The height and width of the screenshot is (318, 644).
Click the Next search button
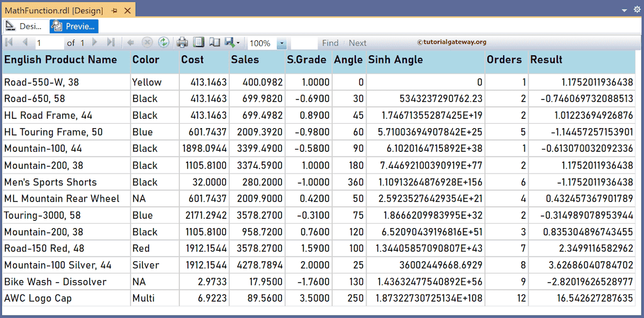tap(357, 43)
